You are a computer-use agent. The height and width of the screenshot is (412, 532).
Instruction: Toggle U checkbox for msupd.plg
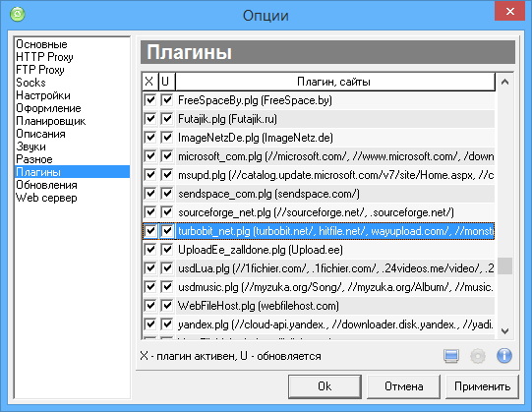coord(166,175)
